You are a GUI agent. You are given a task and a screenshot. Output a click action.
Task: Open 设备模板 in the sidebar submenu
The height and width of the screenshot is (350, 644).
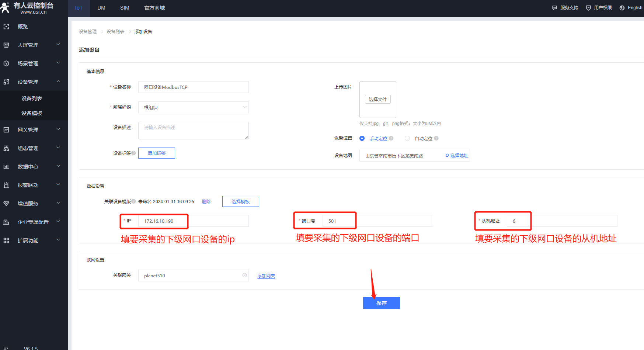coord(32,113)
